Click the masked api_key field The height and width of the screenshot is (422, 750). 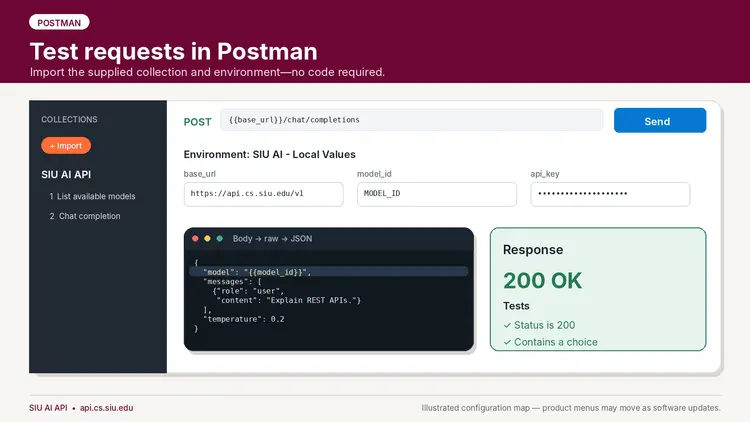point(610,194)
